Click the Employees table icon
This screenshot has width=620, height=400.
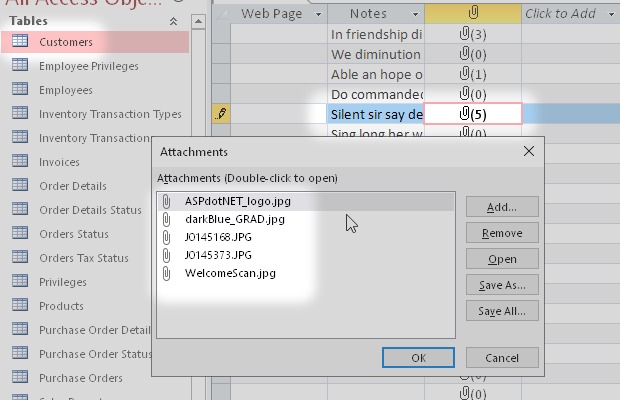pos(19,90)
